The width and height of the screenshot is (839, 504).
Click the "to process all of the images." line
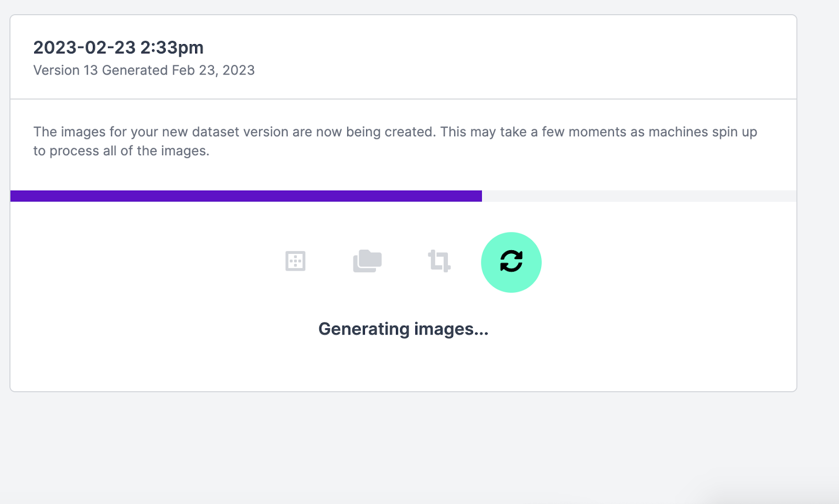click(x=121, y=151)
